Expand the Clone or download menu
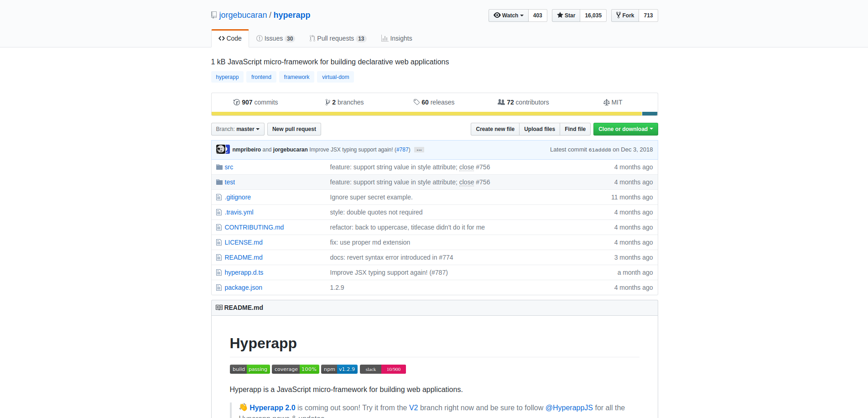 click(625, 129)
